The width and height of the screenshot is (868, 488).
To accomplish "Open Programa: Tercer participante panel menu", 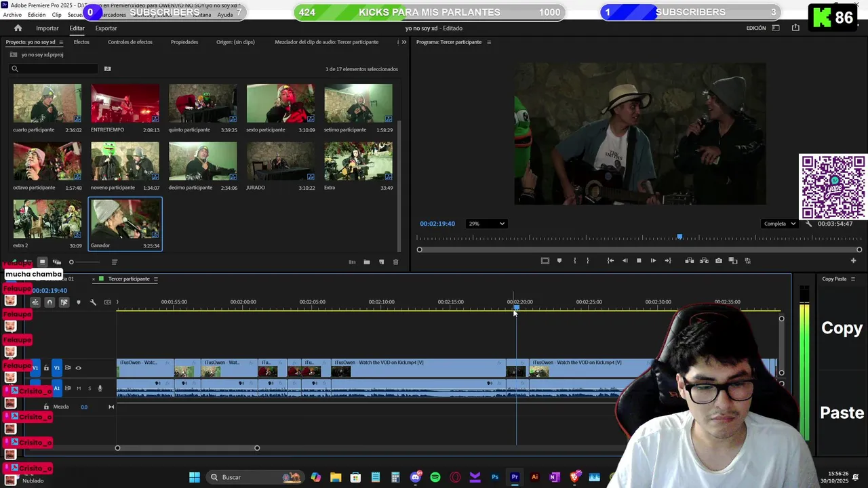I will (489, 42).
